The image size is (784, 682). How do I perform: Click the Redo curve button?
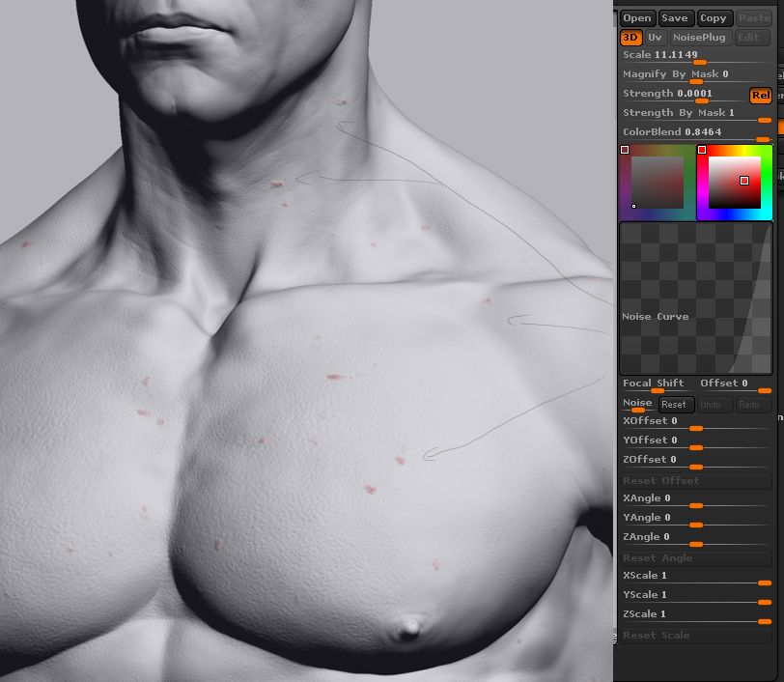[x=753, y=405]
